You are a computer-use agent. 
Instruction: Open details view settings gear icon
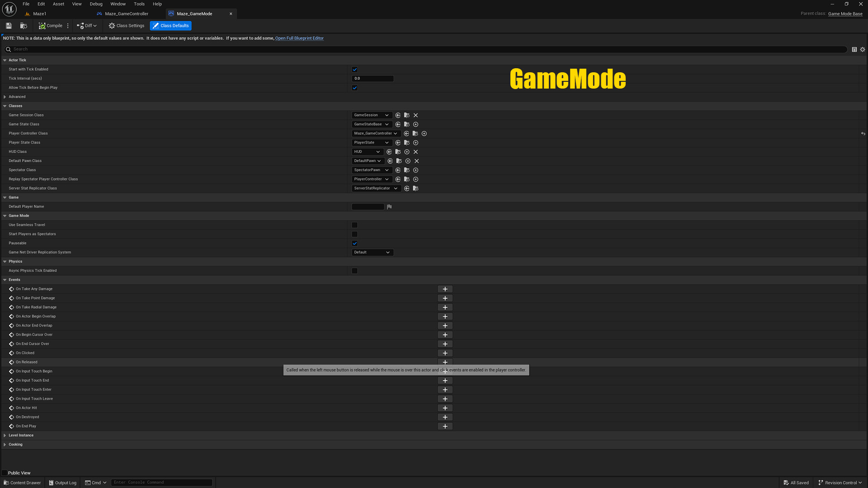coord(863,49)
